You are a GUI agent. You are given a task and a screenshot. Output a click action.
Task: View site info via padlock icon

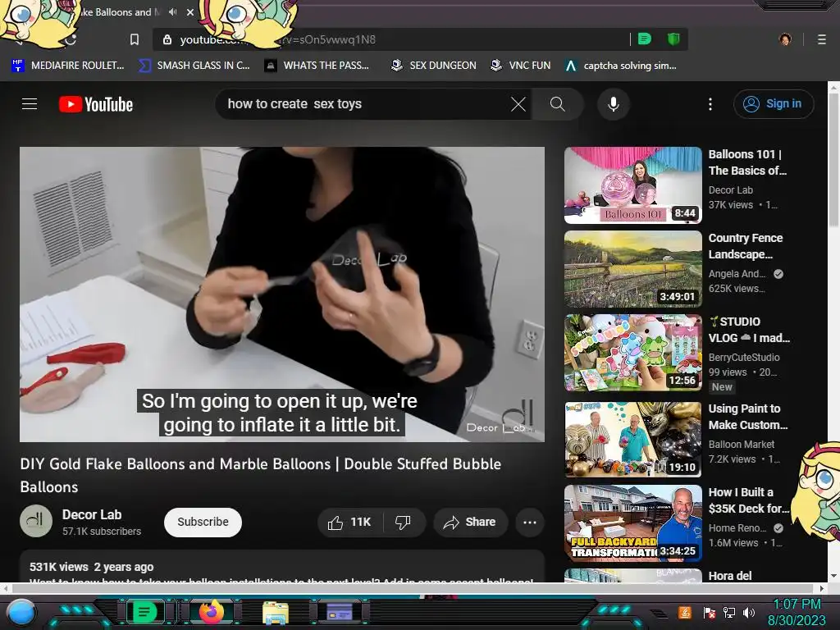[x=167, y=39]
